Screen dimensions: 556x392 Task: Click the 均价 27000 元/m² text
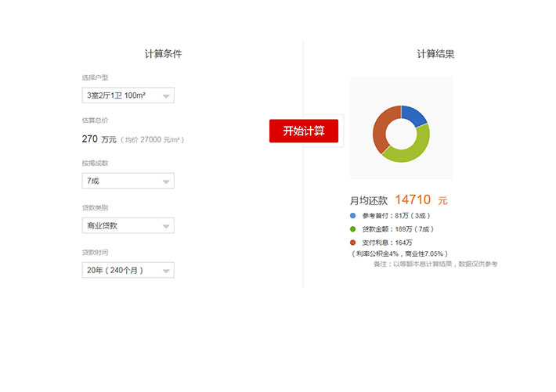pyautogui.click(x=152, y=139)
